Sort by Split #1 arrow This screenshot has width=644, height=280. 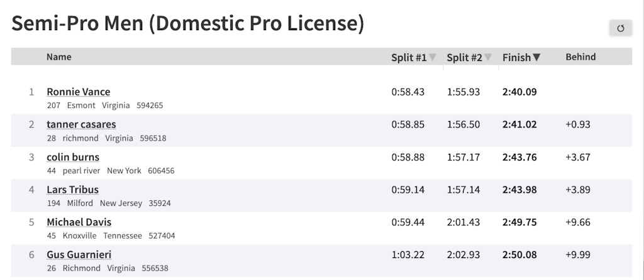[x=433, y=57]
